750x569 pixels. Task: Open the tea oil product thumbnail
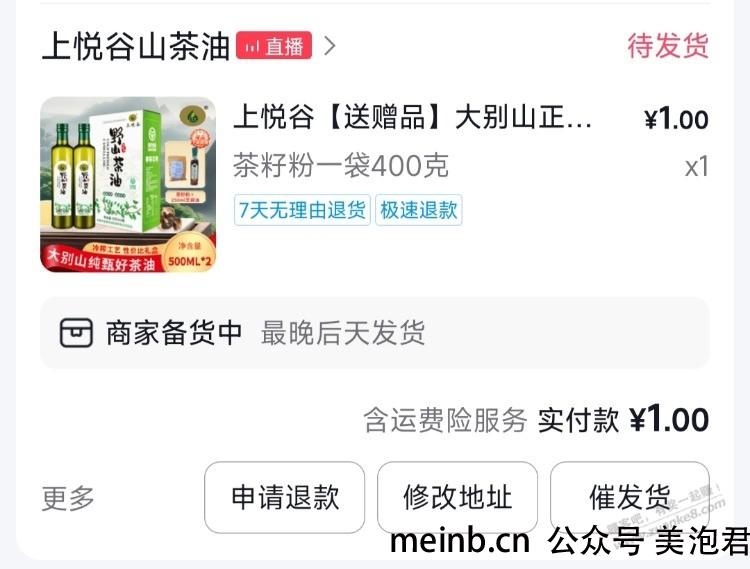[128, 185]
